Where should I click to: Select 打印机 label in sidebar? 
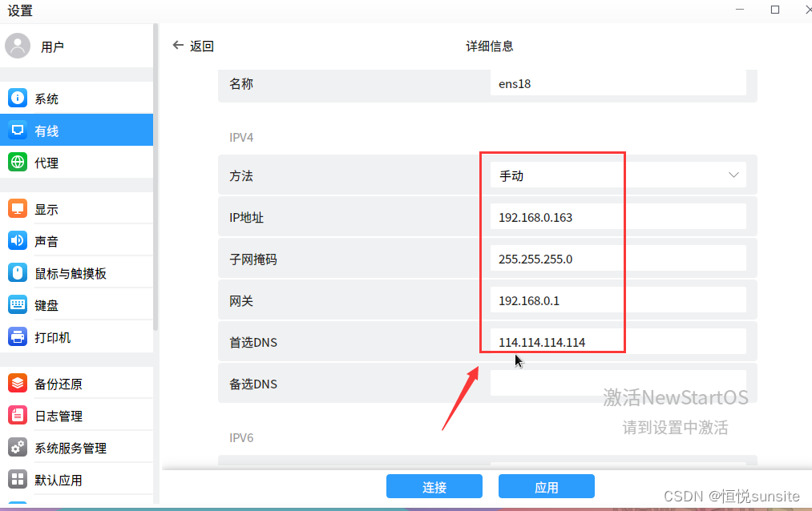point(52,337)
